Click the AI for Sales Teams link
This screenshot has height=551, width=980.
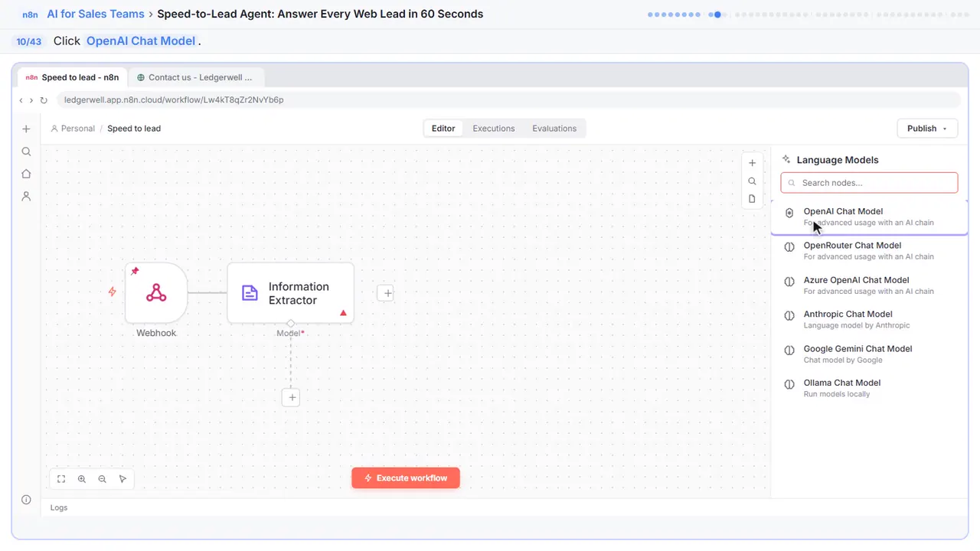(97, 14)
